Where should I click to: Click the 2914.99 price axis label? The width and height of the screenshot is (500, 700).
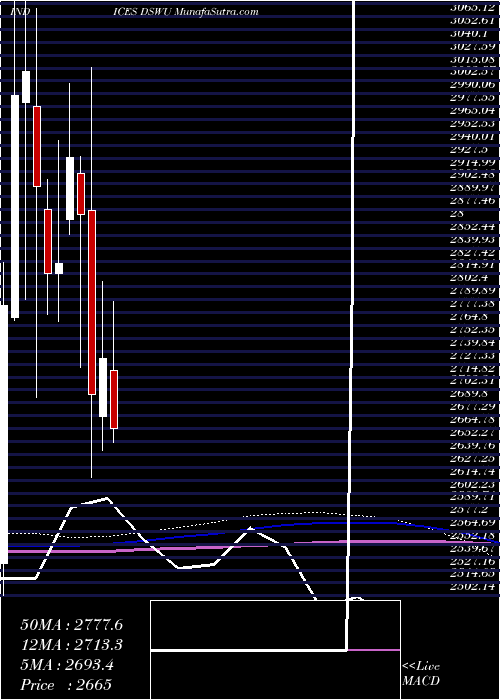471,162
